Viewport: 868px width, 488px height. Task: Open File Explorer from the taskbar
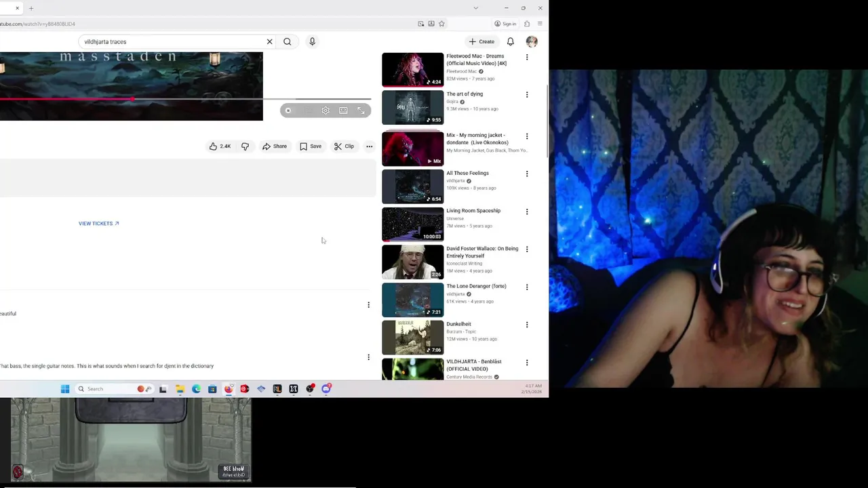(180, 389)
